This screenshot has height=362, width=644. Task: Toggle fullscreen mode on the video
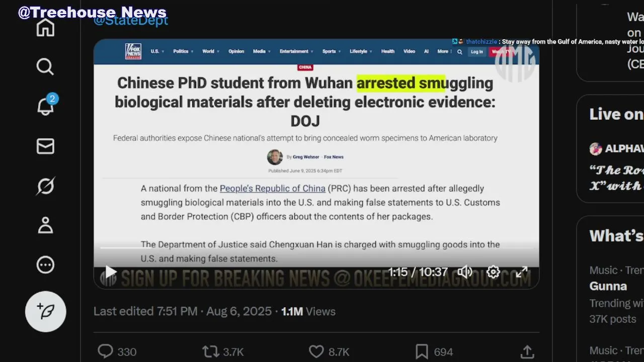tap(522, 272)
